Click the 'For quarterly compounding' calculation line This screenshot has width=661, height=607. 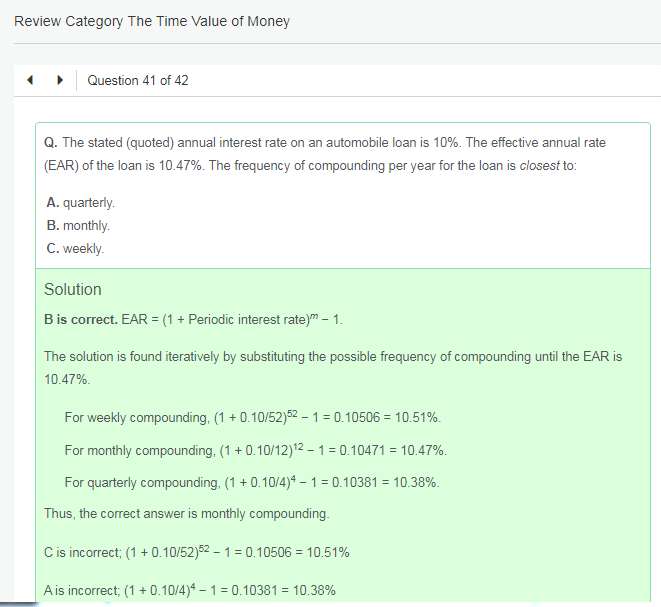(251, 482)
